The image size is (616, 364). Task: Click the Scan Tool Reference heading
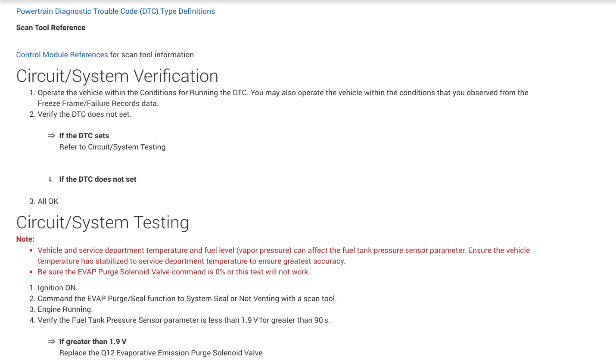(51, 28)
